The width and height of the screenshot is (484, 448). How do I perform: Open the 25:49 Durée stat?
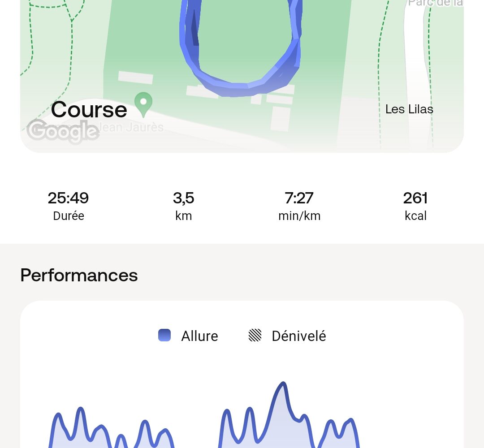pyautogui.click(x=68, y=206)
